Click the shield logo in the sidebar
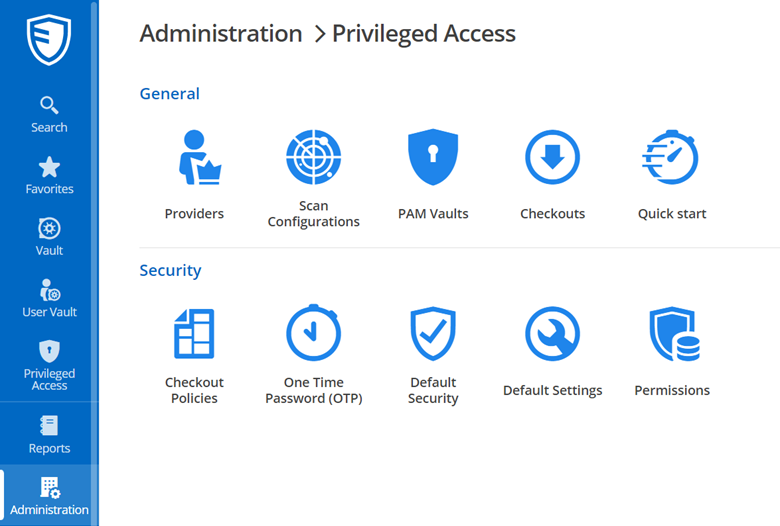 click(48, 40)
